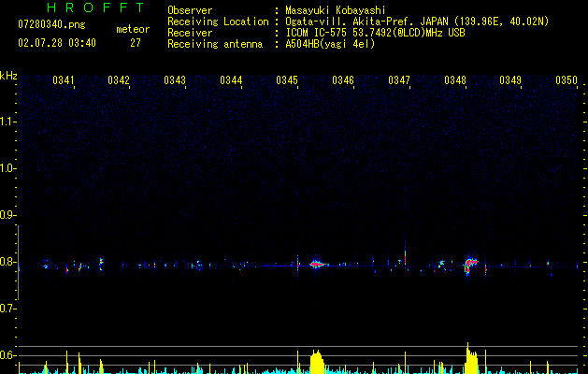Viewport: 588px width, 374px height.
Task: Click the 0346 time marker
Action: pos(343,80)
